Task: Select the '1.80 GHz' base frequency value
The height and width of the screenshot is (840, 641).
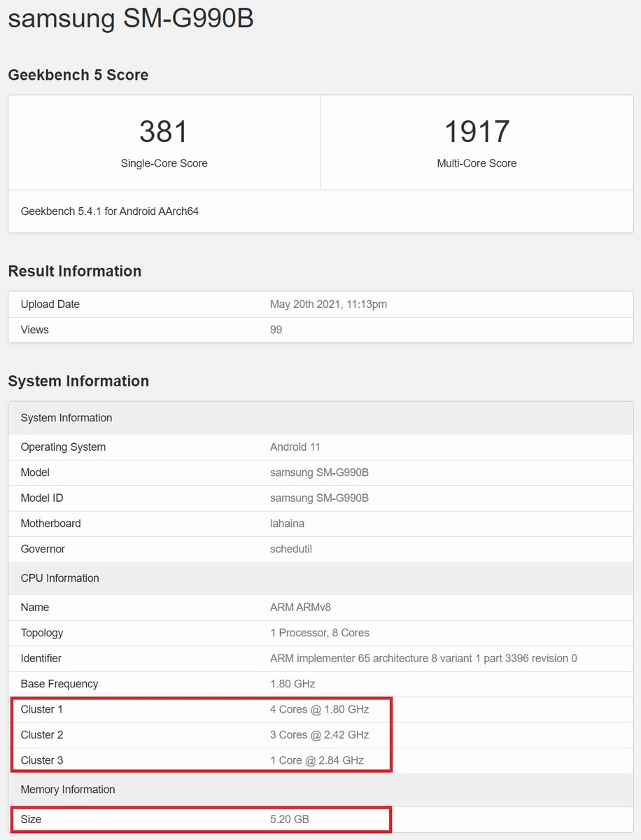Action: click(x=293, y=684)
